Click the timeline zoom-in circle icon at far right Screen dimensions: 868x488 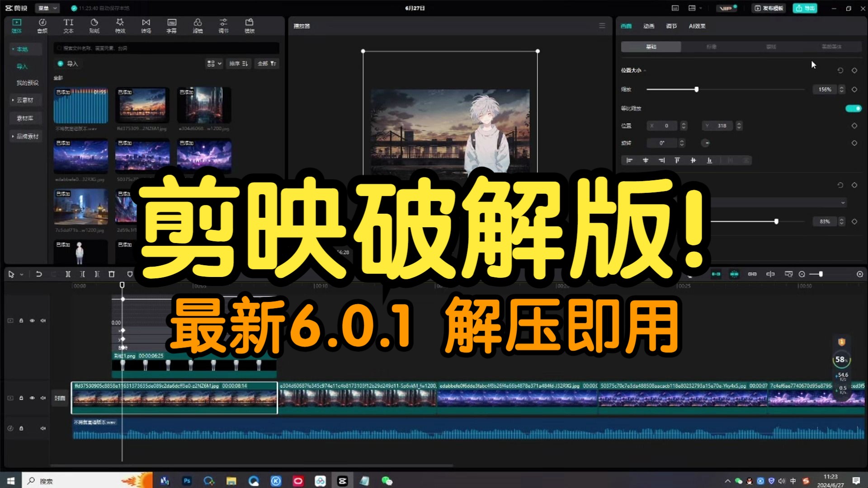(859, 274)
